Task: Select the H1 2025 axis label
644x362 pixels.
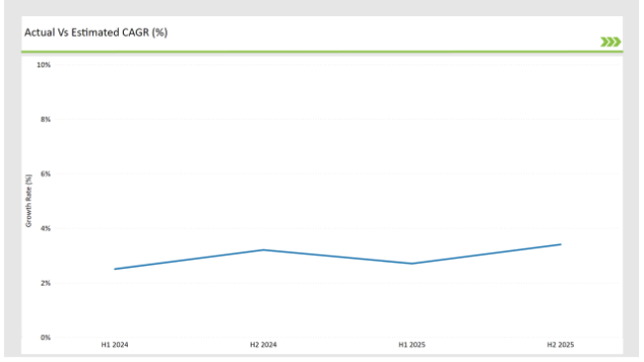Action: coord(412,345)
